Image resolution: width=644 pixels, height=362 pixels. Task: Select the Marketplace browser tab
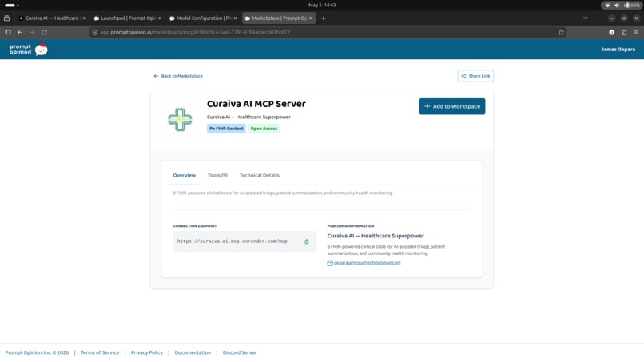coord(279,18)
